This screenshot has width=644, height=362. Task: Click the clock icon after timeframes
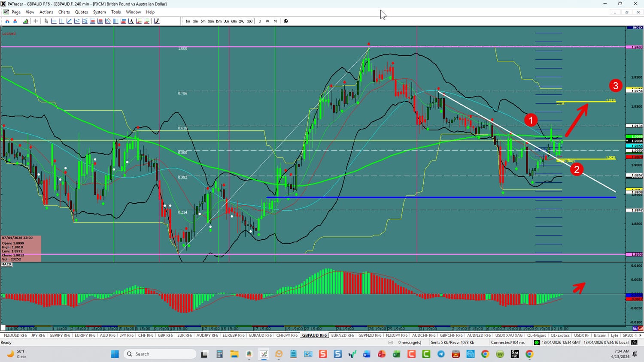pyautogui.click(x=286, y=21)
